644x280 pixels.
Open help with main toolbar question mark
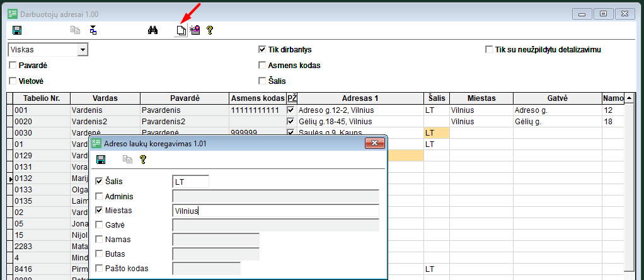pyautogui.click(x=209, y=30)
